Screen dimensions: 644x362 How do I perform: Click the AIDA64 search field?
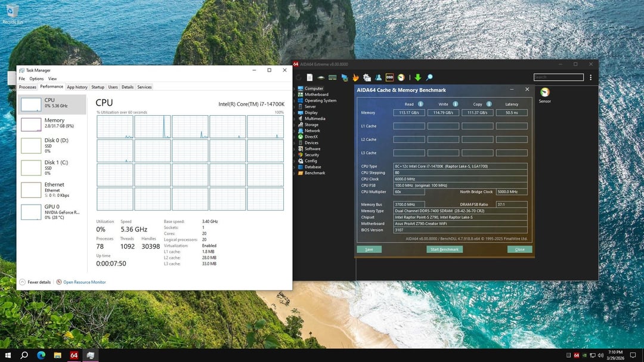558,78
